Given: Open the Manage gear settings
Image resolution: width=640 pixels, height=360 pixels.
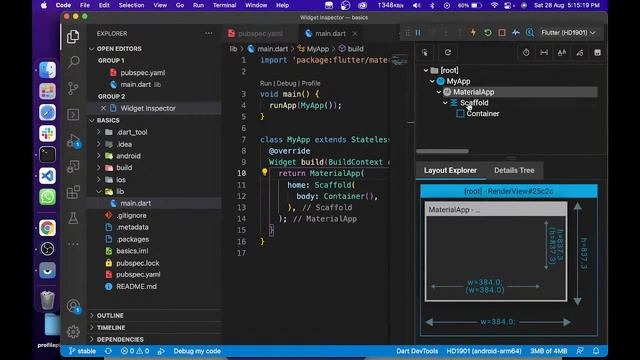Looking at the screenshot, I should tap(73, 331).
